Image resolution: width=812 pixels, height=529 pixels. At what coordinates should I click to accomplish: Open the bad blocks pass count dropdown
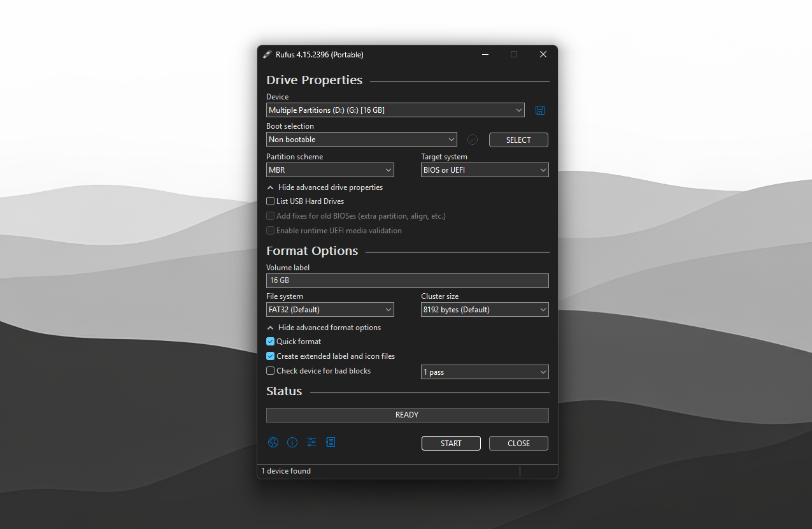[485, 372]
